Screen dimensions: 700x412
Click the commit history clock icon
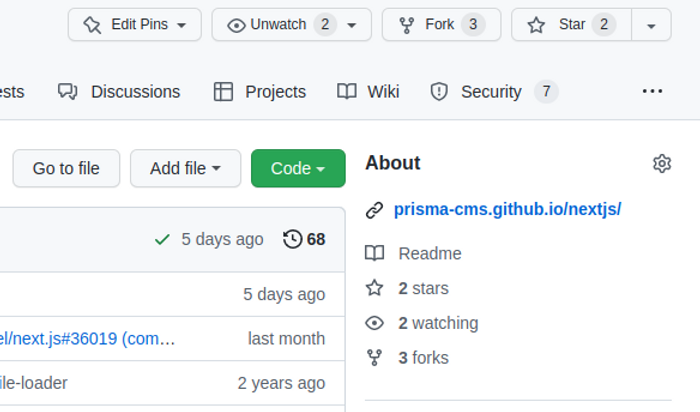click(292, 239)
